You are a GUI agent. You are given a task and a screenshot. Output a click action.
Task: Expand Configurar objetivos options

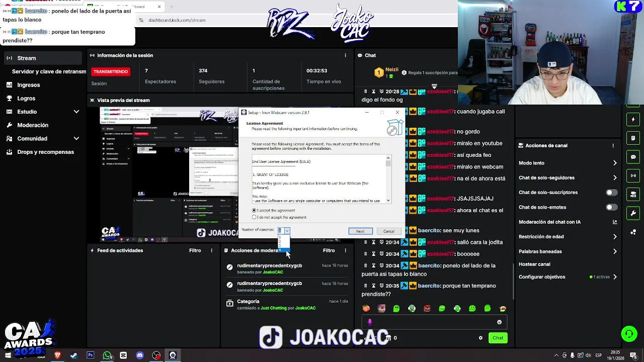pyautogui.click(x=615, y=277)
